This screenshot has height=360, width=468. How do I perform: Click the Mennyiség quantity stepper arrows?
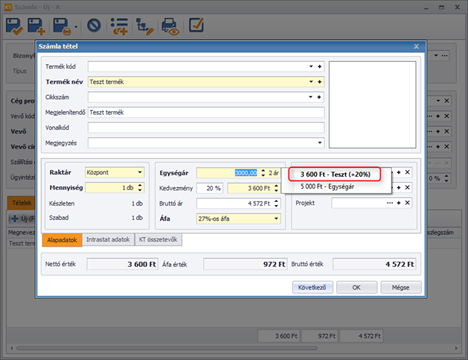click(x=140, y=188)
